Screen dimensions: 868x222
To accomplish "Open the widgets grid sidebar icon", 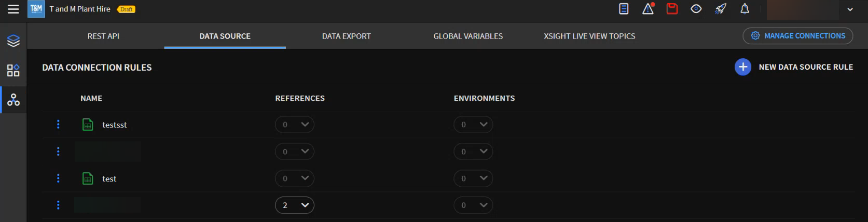I will (13, 70).
